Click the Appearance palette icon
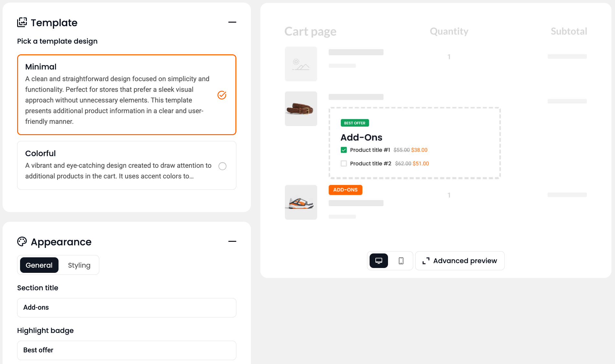This screenshot has height=364, width=615. [x=22, y=241]
